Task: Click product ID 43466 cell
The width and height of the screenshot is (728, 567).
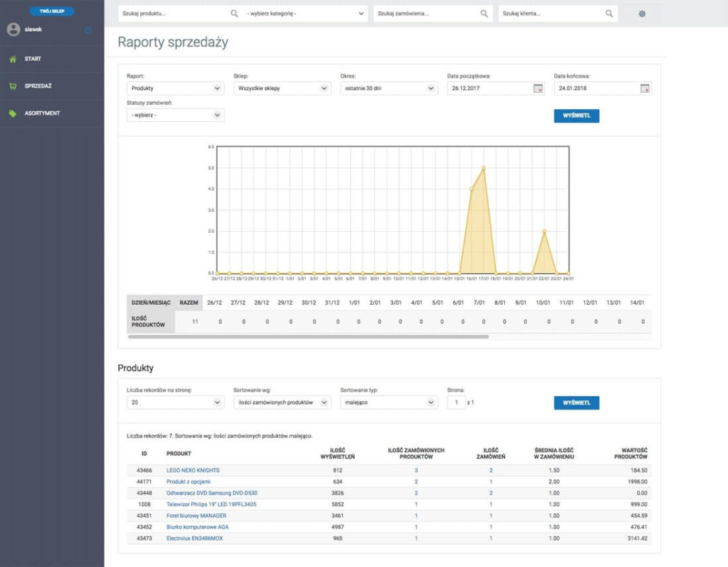Action: [x=144, y=471]
